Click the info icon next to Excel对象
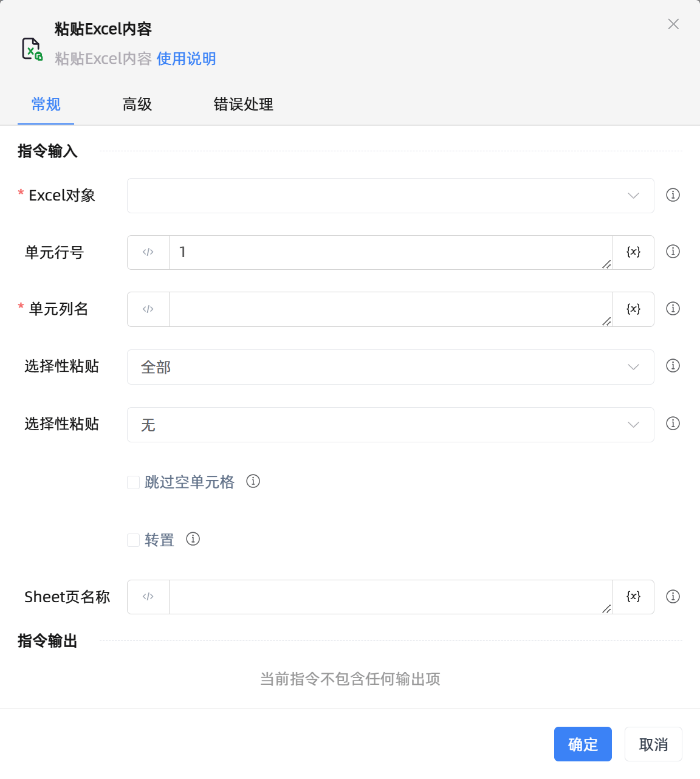The width and height of the screenshot is (700, 779). point(673,196)
